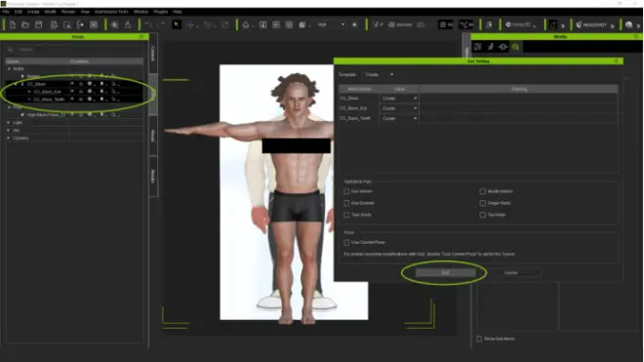Open the Plugins menu
This screenshot has height=362, width=644.
[161, 12]
